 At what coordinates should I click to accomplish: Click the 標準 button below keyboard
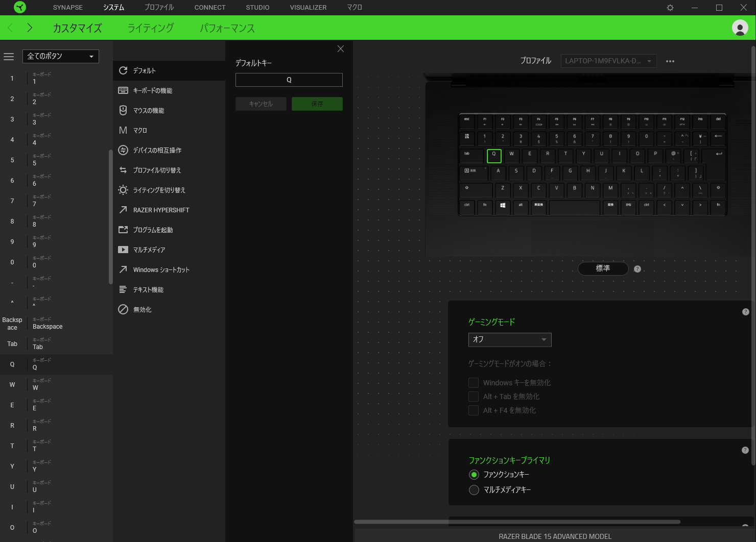click(x=603, y=268)
